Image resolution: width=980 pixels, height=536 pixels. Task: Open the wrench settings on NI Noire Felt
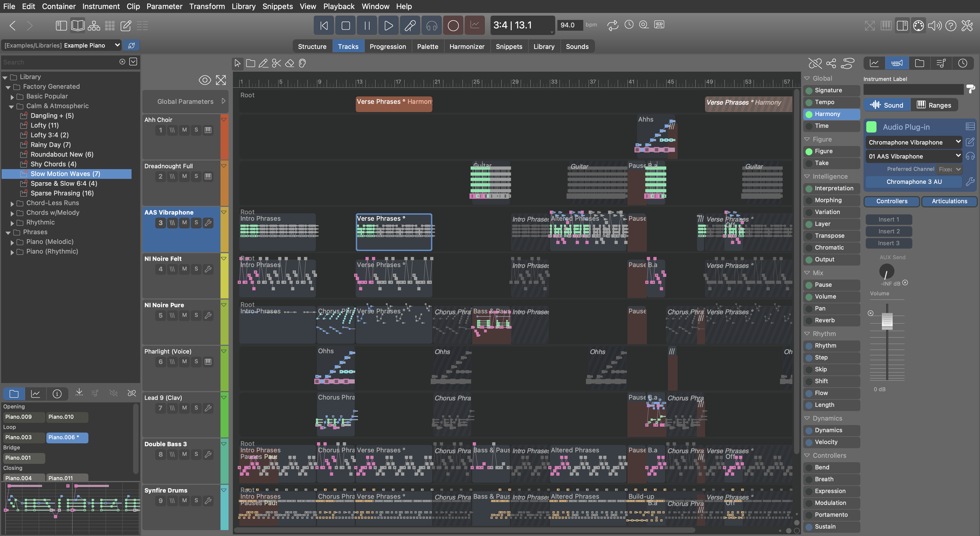(208, 269)
